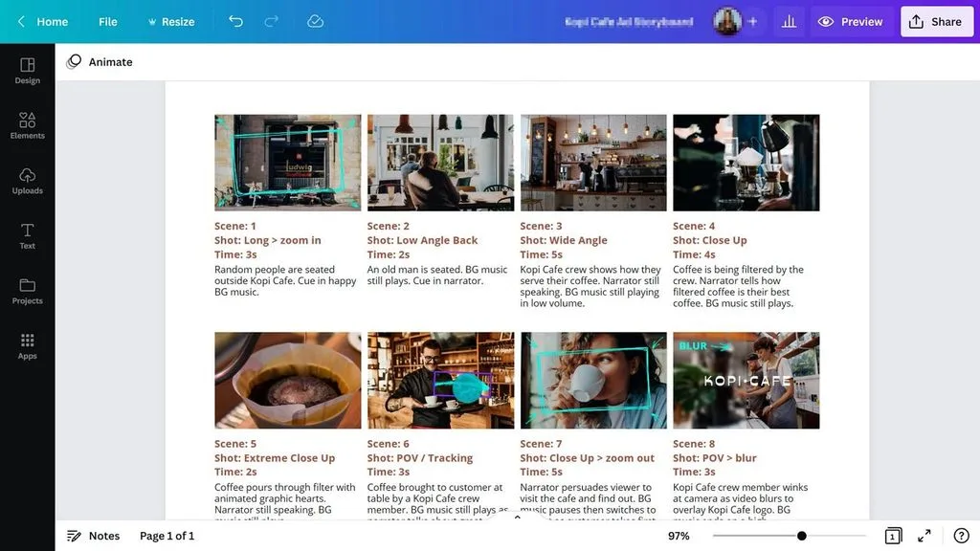
Task: Open the insights chart icon
Action: (789, 22)
